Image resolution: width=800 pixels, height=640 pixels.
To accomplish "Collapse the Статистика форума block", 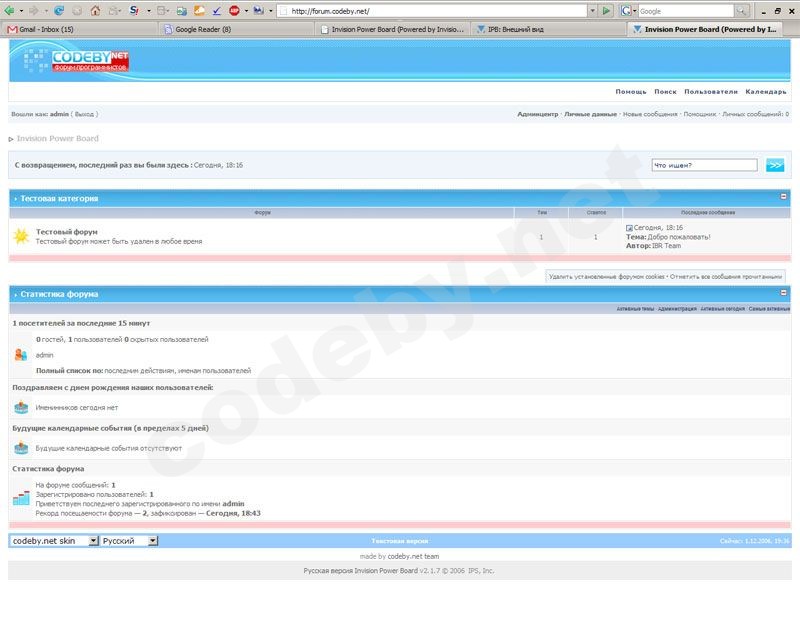I will (x=783, y=292).
